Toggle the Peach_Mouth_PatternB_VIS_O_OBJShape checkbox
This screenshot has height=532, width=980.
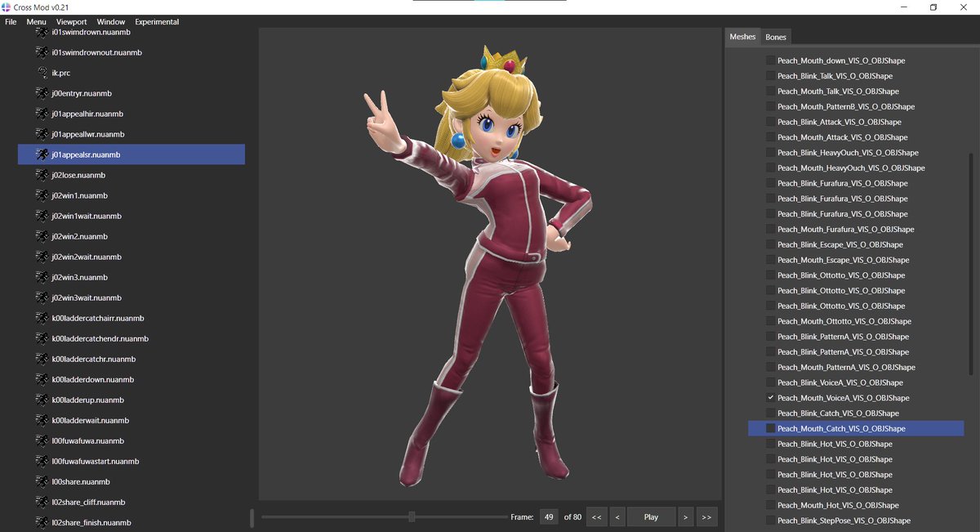click(770, 106)
